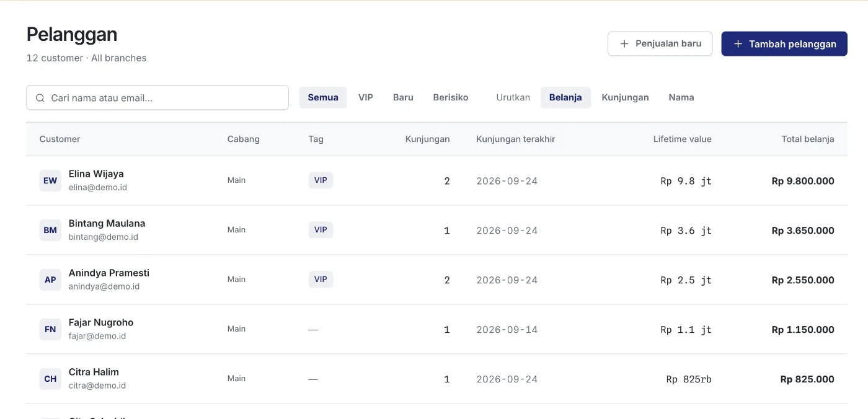Open Penjualan baru
Screen dimensions: 868x419
click(x=660, y=44)
